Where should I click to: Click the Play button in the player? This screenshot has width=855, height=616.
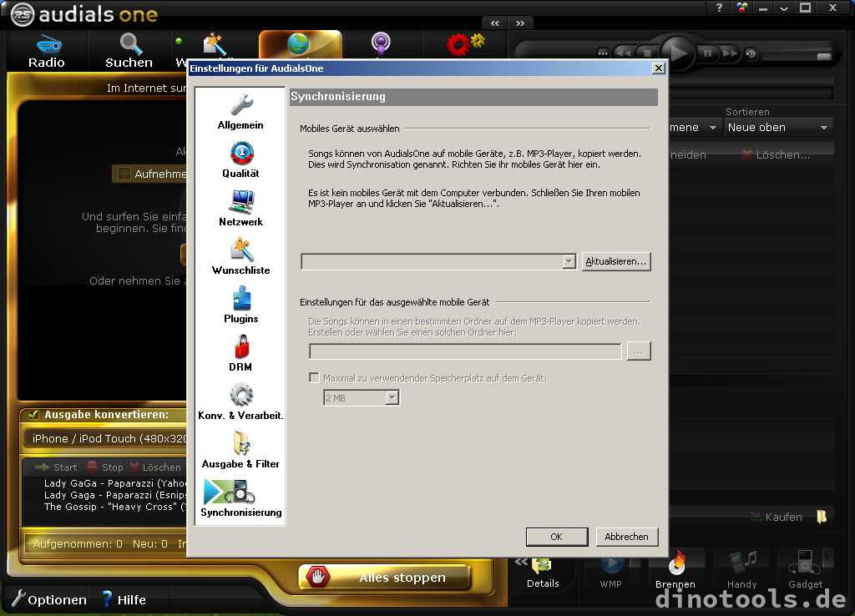678,53
